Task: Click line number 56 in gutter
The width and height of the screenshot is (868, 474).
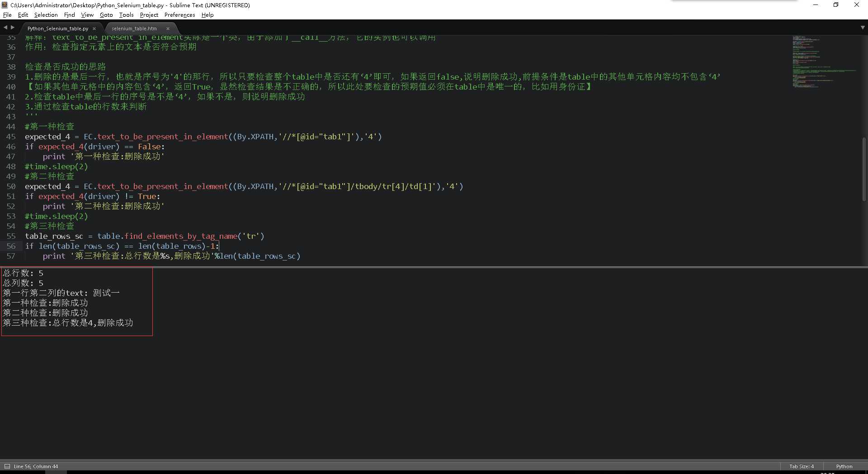Action: (x=11, y=246)
